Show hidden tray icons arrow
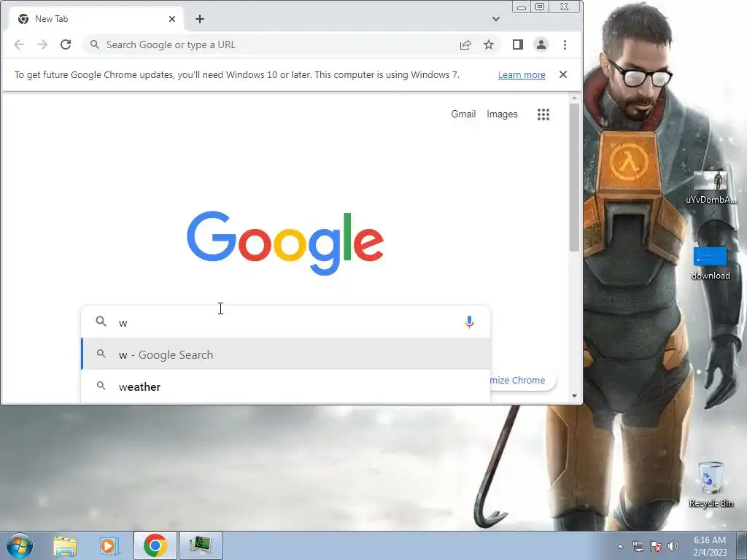Image resolution: width=747 pixels, height=560 pixels. (620, 546)
